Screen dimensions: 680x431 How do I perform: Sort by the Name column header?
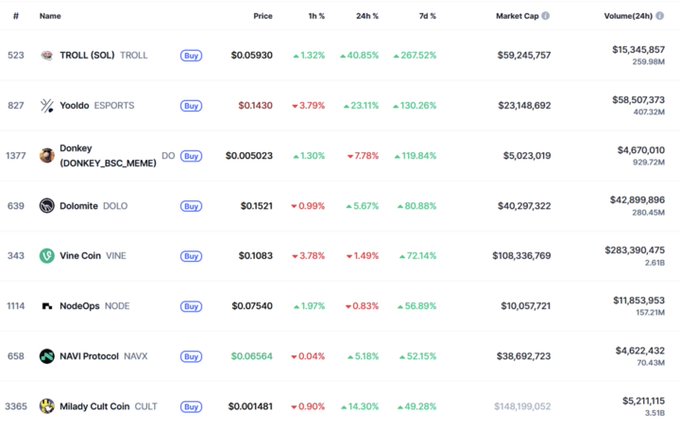(50, 16)
